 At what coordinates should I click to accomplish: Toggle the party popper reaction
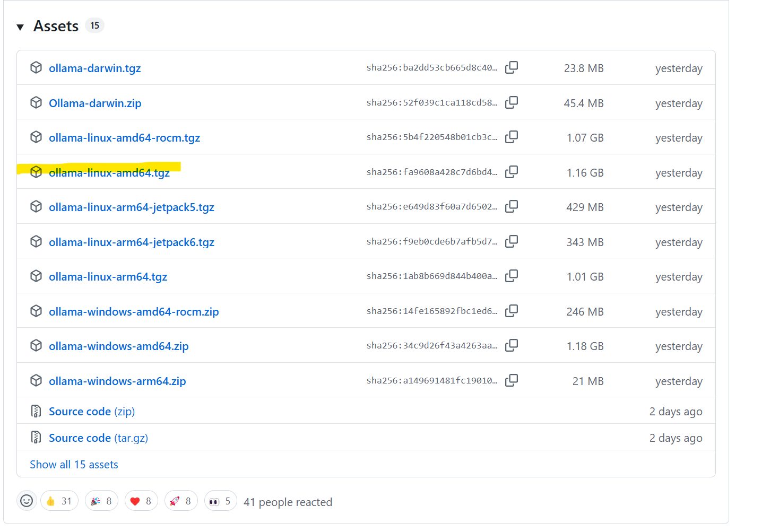pos(101,501)
